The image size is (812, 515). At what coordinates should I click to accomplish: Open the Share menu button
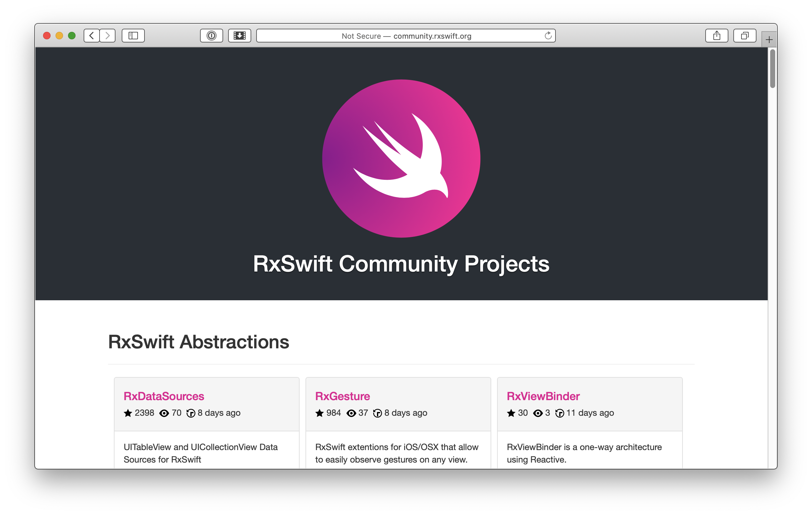pyautogui.click(x=717, y=35)
